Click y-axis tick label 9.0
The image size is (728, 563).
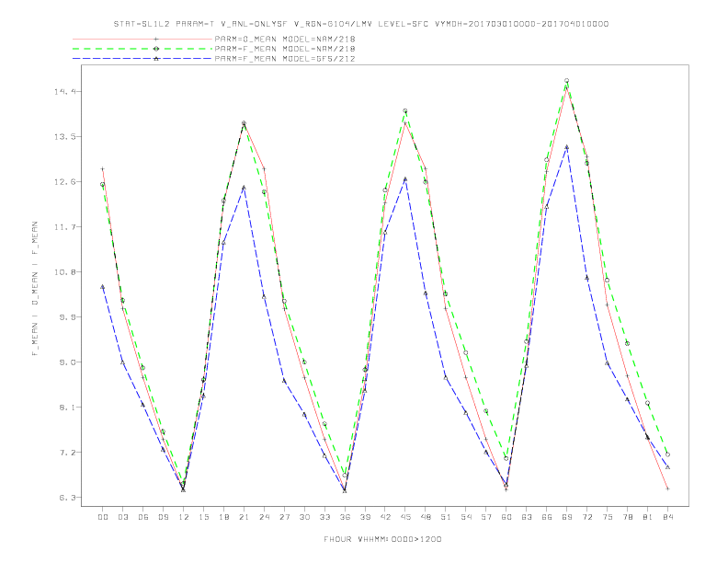67,362
